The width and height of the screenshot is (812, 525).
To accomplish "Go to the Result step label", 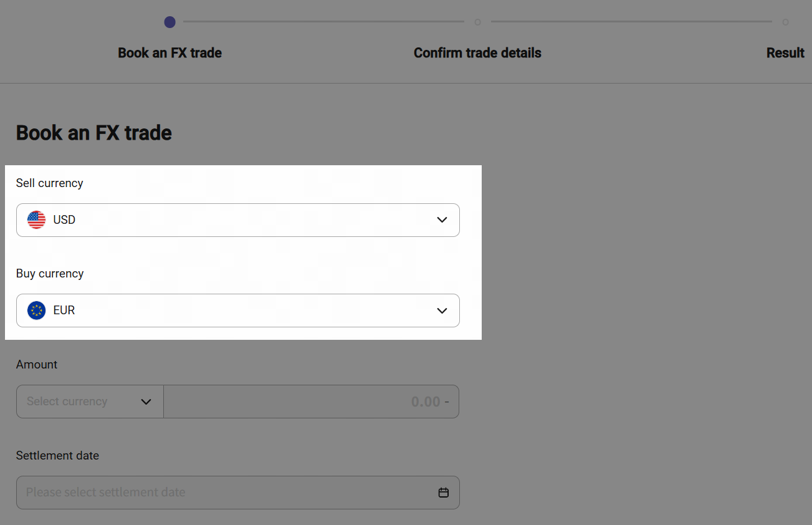I will point(785,53).
